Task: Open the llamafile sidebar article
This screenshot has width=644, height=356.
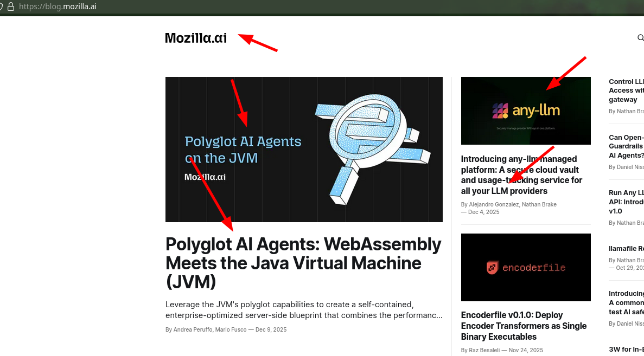Action: 626,249
